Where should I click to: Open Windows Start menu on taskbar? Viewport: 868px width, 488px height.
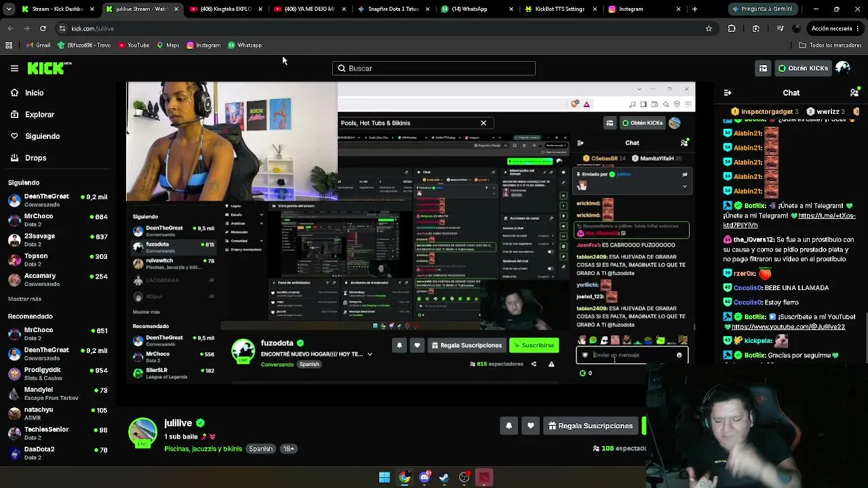(x=384, y=477)
